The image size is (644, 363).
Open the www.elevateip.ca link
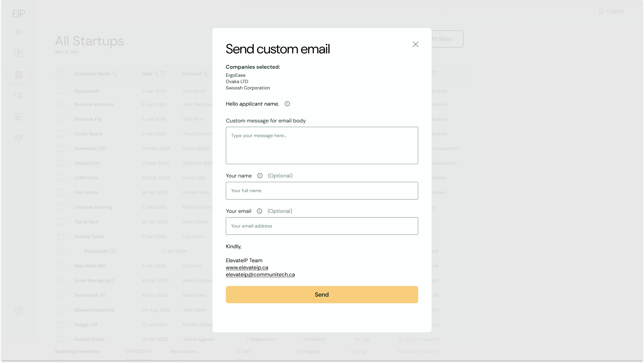(x=247, y=268)
